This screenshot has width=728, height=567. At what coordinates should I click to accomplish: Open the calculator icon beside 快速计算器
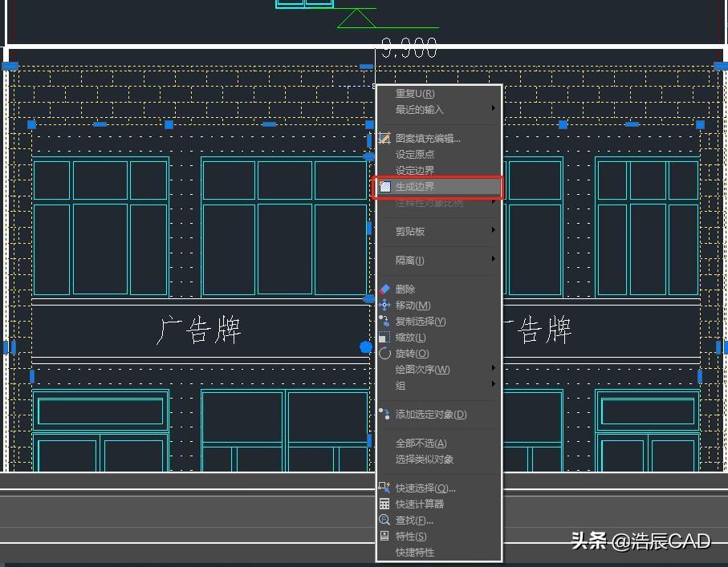click(384, 503)
